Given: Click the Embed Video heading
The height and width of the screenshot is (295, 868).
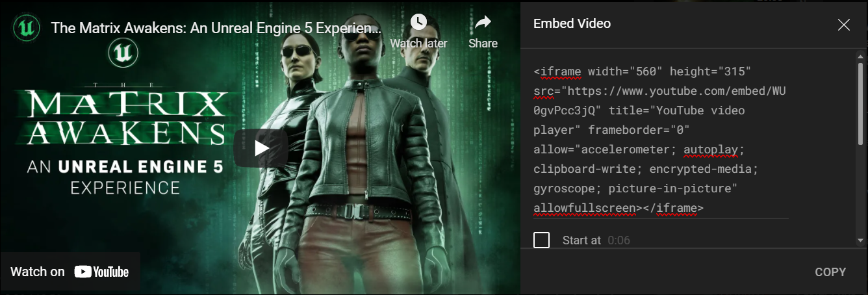Looking at the screenshot, I should [x=572, y=24].
